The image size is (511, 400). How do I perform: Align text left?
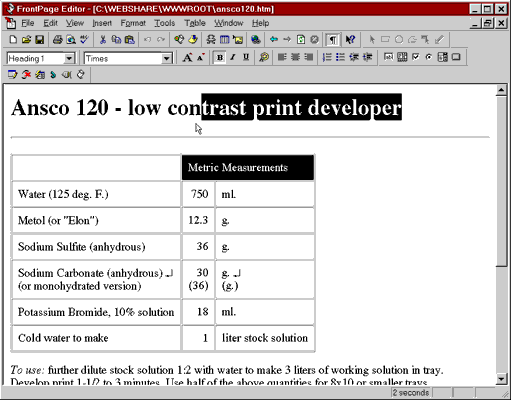tap(282, 58)
